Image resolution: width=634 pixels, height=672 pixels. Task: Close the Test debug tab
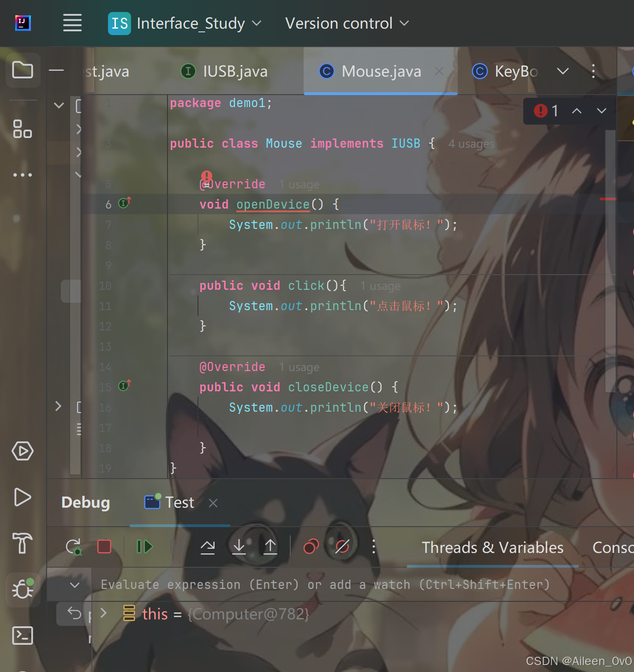(x=213, y=503)
